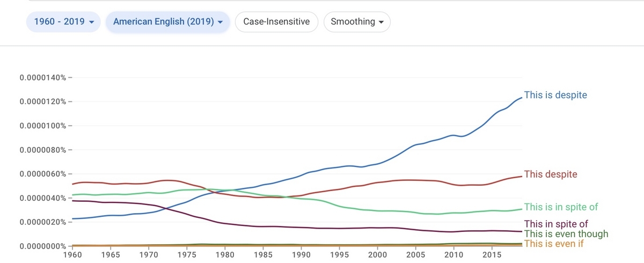Select the 'This despite' line label
This screenshot has width=644, height=263.
coord(551,174)
